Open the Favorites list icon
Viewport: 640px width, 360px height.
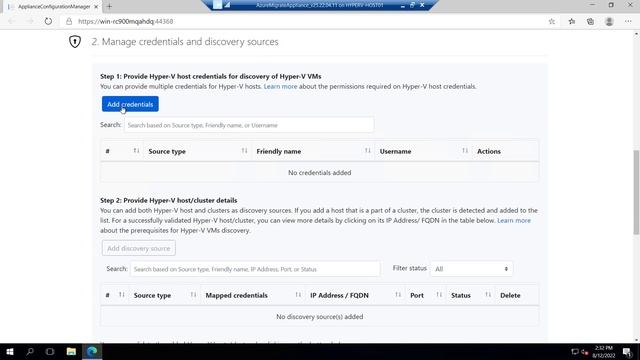[571, 21]
